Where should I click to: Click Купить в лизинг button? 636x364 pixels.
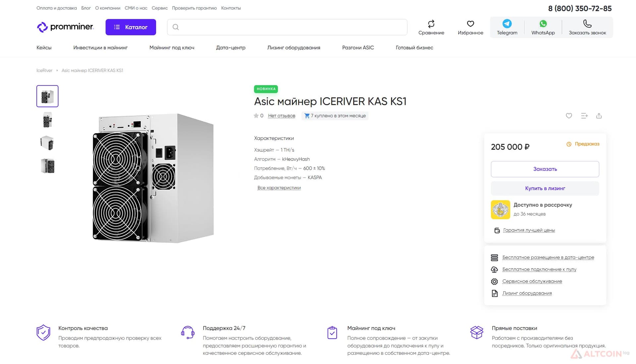pos(545,188)
